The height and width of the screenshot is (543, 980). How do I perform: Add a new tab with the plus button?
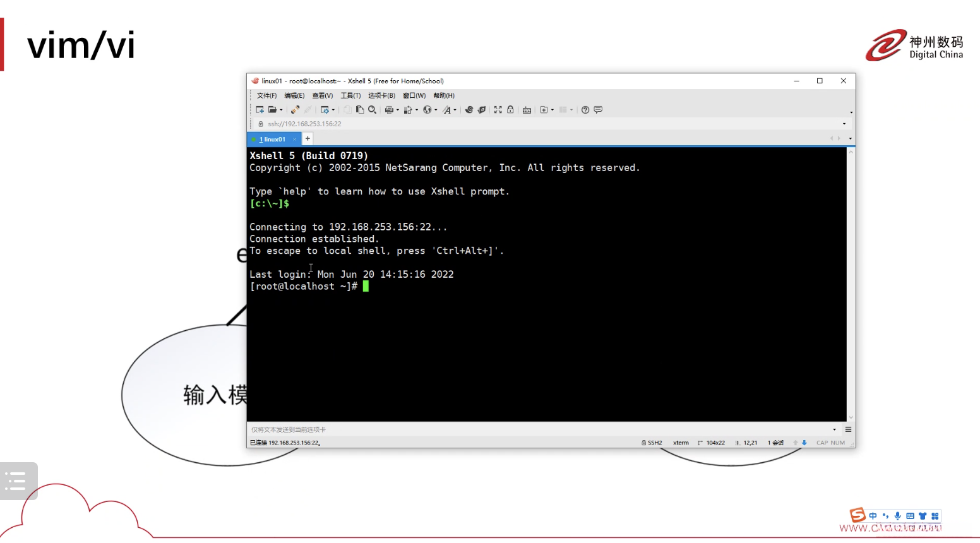[308, 139]
